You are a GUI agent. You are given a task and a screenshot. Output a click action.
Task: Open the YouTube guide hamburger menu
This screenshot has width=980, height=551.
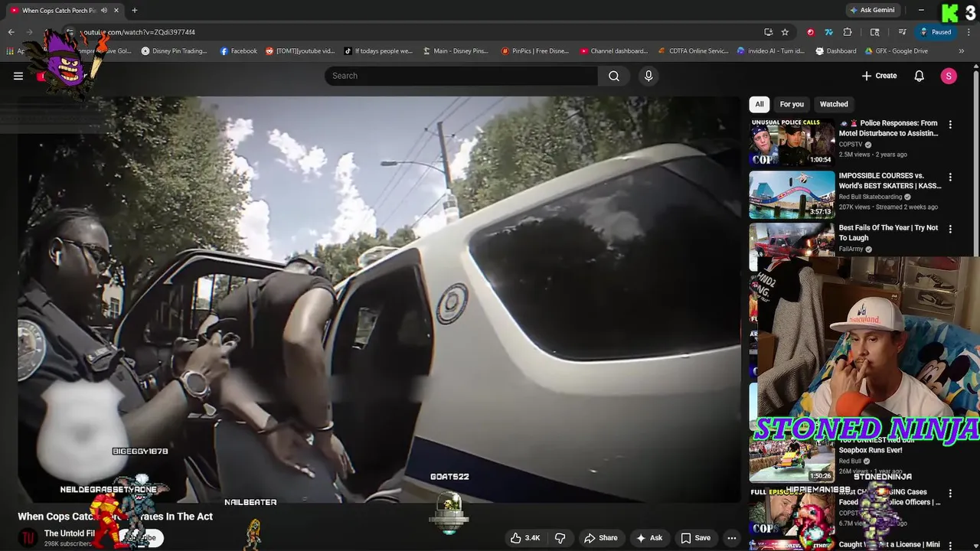click(x=18, y=76)
